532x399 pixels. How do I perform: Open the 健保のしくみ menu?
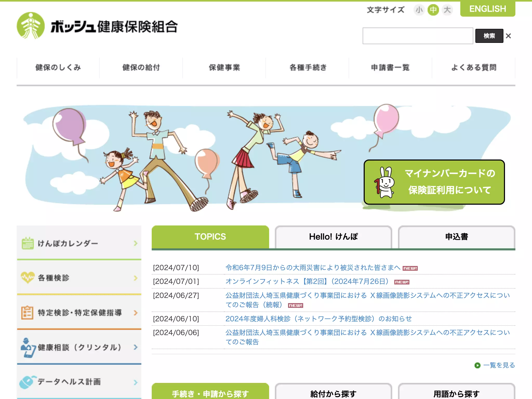[58, 68]
